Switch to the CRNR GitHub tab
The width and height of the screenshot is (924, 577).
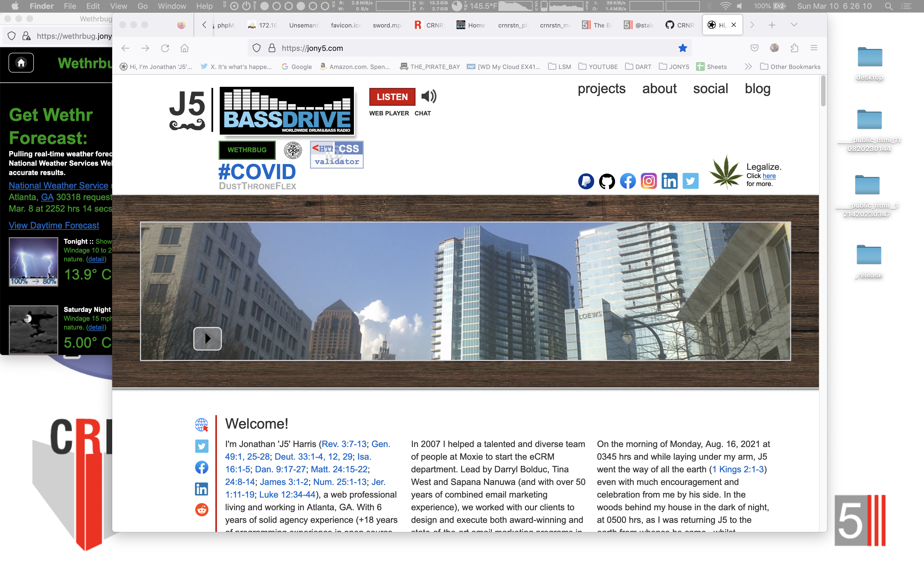(x=680, y=25)
